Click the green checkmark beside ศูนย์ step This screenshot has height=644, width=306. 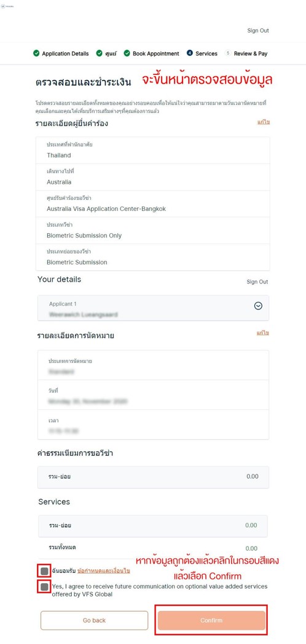[x=100, y=54]
